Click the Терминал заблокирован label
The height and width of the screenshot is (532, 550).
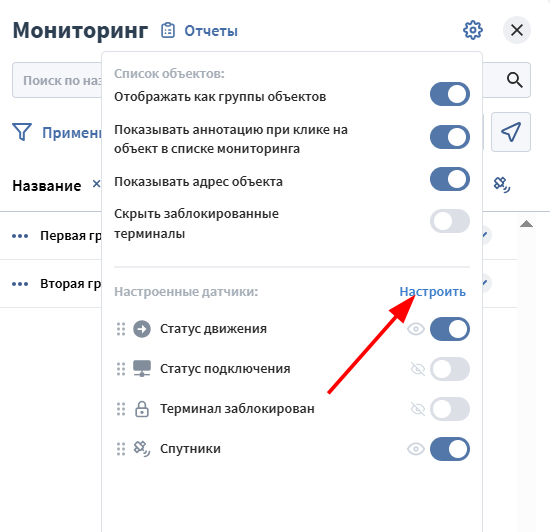[237, 409]
